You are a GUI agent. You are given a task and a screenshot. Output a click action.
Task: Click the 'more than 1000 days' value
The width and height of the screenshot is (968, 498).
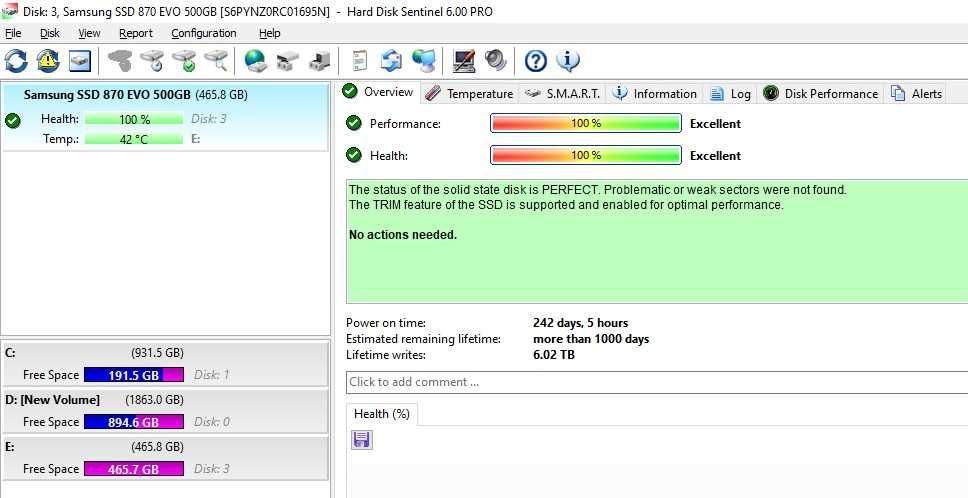(x=591, y=339)
